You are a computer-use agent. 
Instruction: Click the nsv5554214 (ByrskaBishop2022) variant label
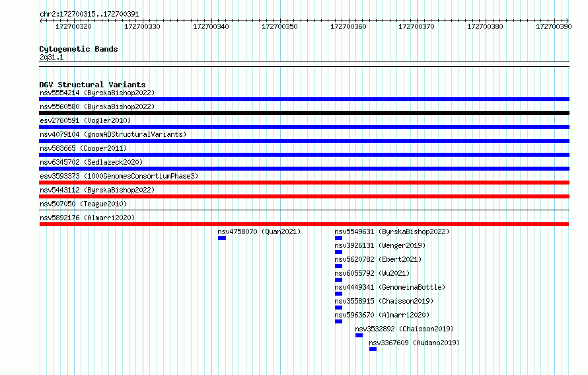(x=97, y=93)
